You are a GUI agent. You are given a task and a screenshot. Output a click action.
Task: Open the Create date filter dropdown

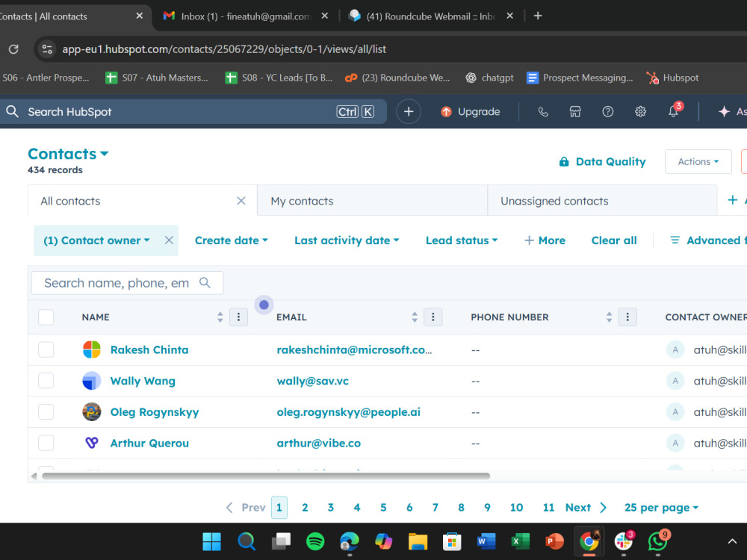coord(231,240)
